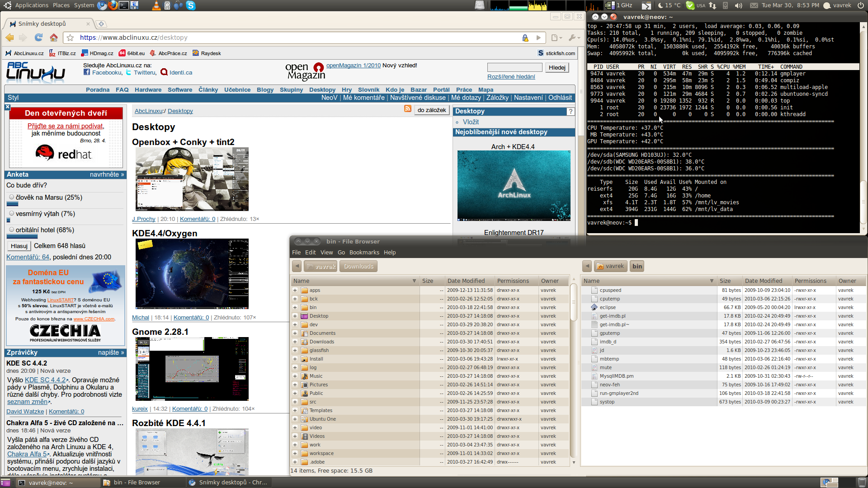Open the terminal launcher in top panel
The width and height of the screenshot is (868, 488).
123,5
